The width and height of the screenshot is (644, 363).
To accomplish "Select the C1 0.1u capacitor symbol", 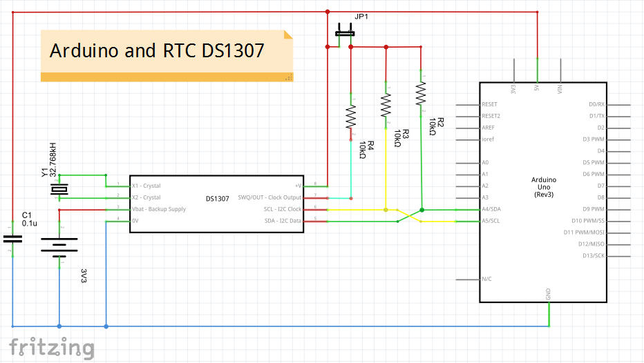I will pos(12,238).
